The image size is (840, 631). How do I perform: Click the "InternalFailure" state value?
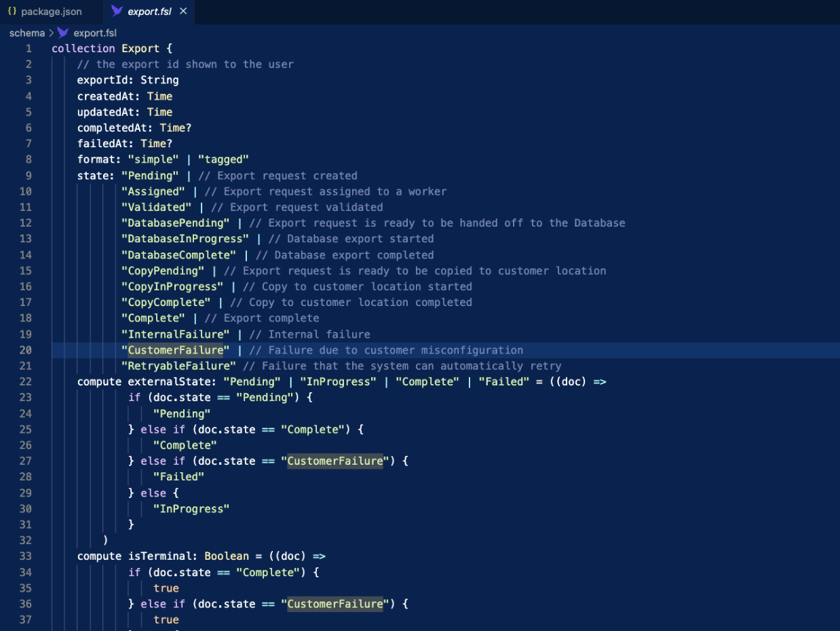coord(176,334)
